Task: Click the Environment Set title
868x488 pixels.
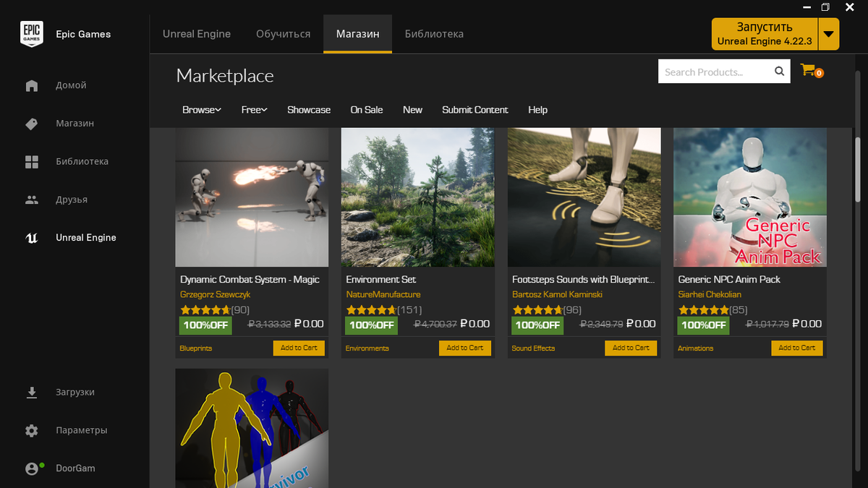Action: tap(381, 279)
